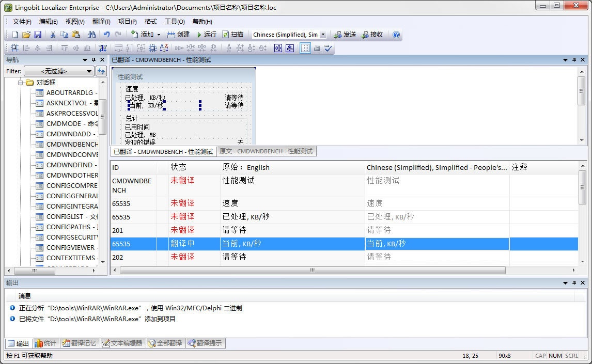592x364 pixels.
Task: Click the Undo arrow toolbar icon
Action: [x=106, y=35]
